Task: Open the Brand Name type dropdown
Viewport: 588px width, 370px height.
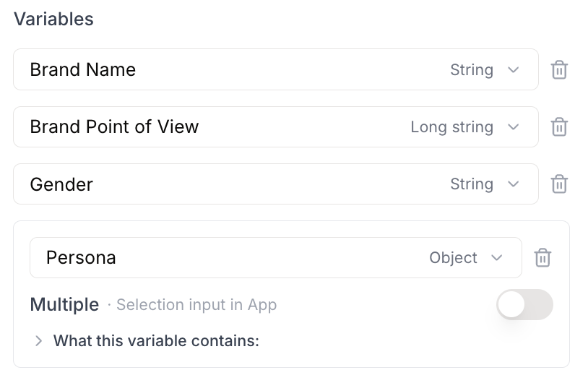Action: click(x=485, y=70)
